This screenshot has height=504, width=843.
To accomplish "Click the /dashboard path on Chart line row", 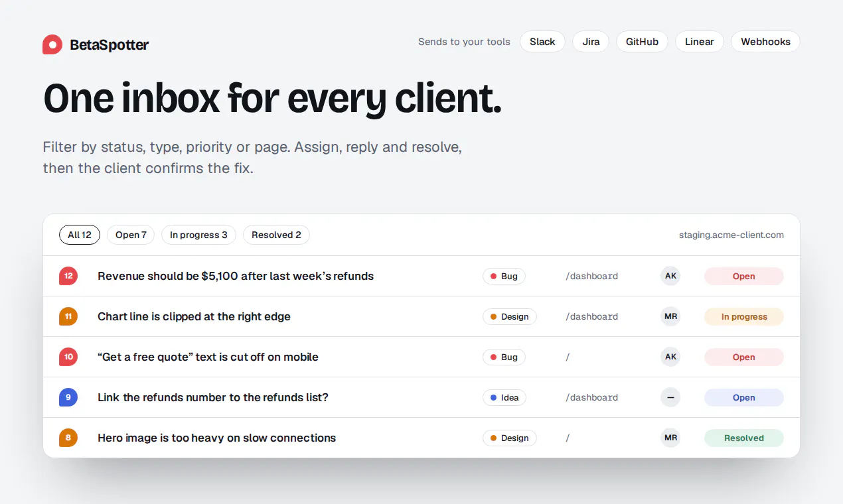I will [591, 316].
